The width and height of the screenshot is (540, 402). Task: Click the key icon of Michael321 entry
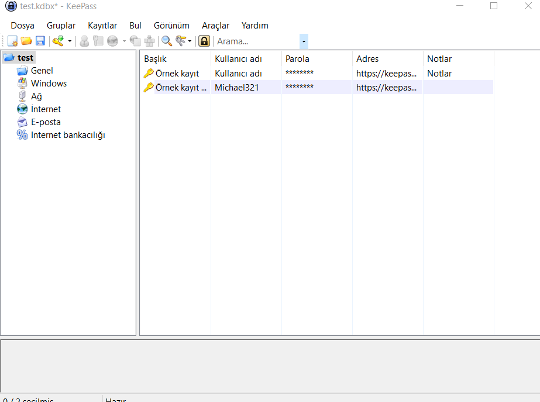[x=148, y=87]
